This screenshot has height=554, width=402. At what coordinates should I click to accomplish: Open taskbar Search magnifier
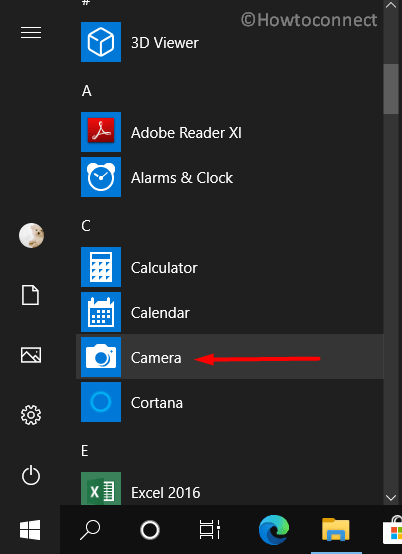[x=90, y=530]
